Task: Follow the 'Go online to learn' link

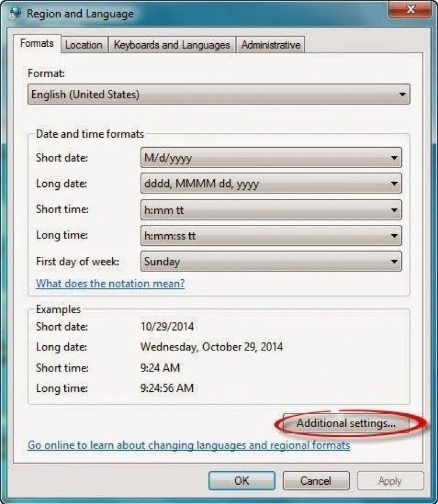Action: click(189, 446)
